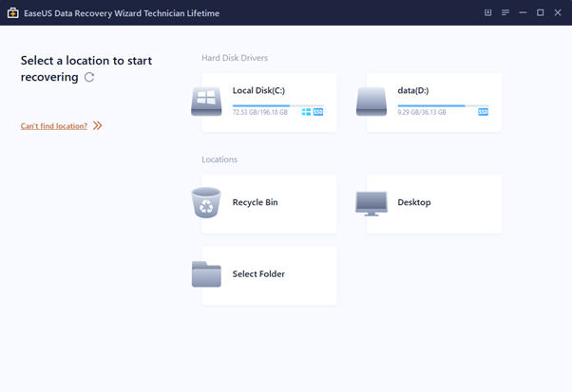Click the data(D:) usage bar

tap(443, 105)
